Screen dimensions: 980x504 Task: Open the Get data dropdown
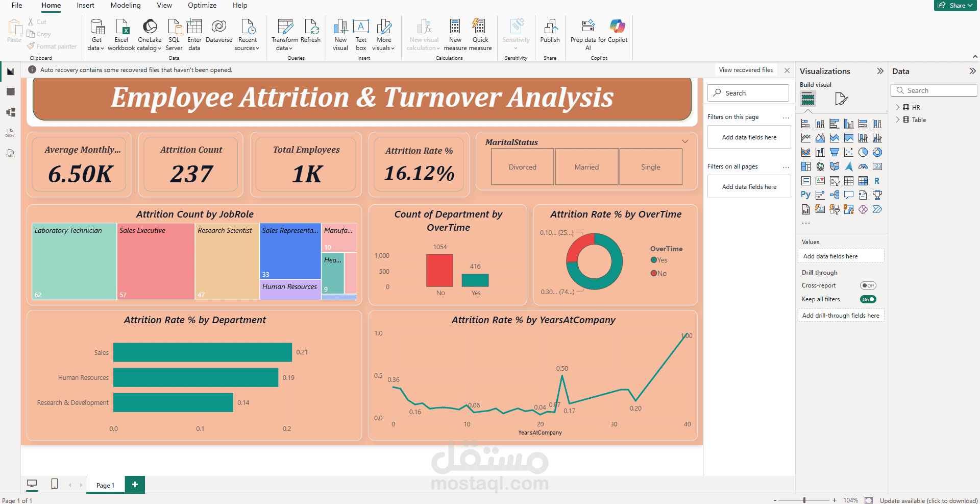coord(96,35)
